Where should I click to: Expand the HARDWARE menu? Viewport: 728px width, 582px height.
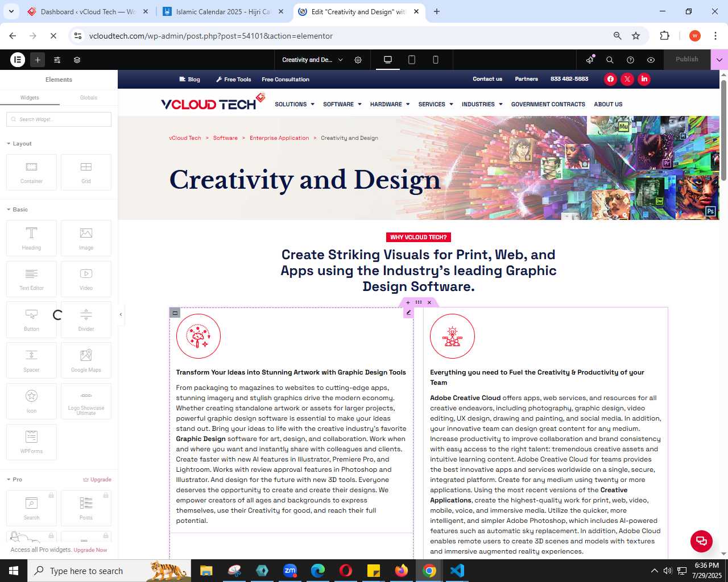click(x=390, y=105)
